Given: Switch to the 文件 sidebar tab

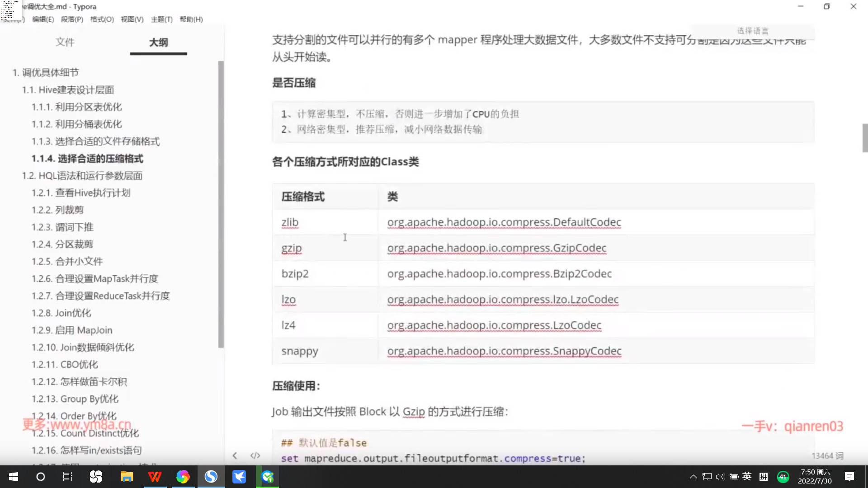Looking at the screenshot, I should point(65,42).
